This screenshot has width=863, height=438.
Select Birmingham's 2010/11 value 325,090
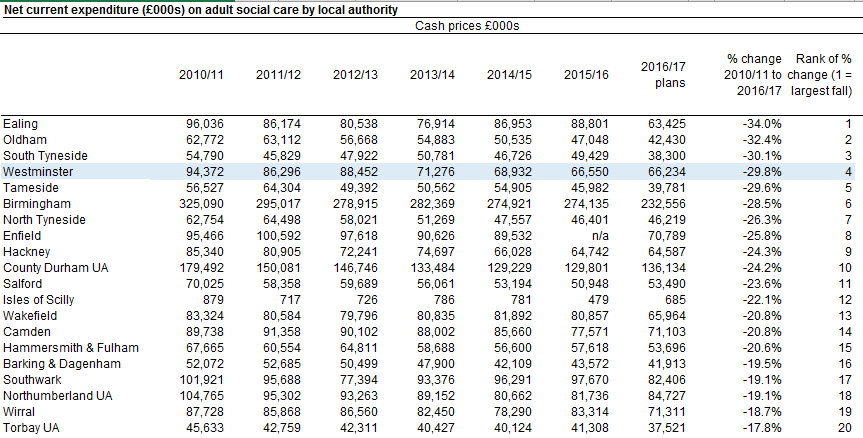click(201, 204)
